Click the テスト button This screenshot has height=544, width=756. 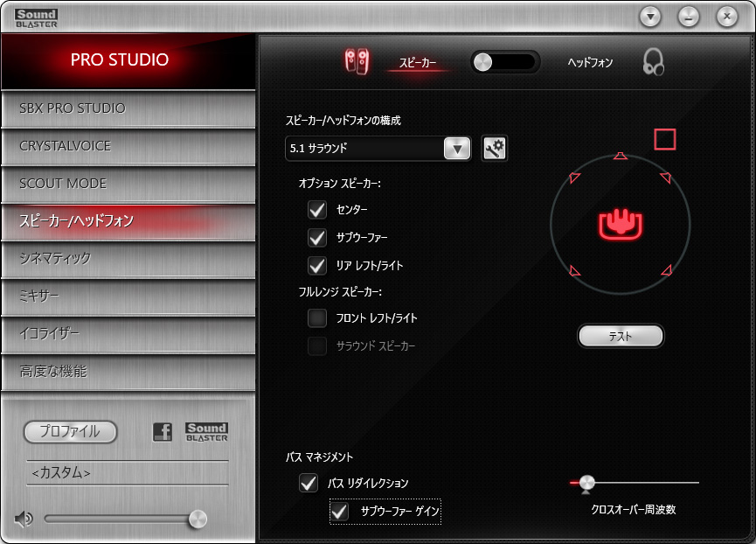coord(621,336)
